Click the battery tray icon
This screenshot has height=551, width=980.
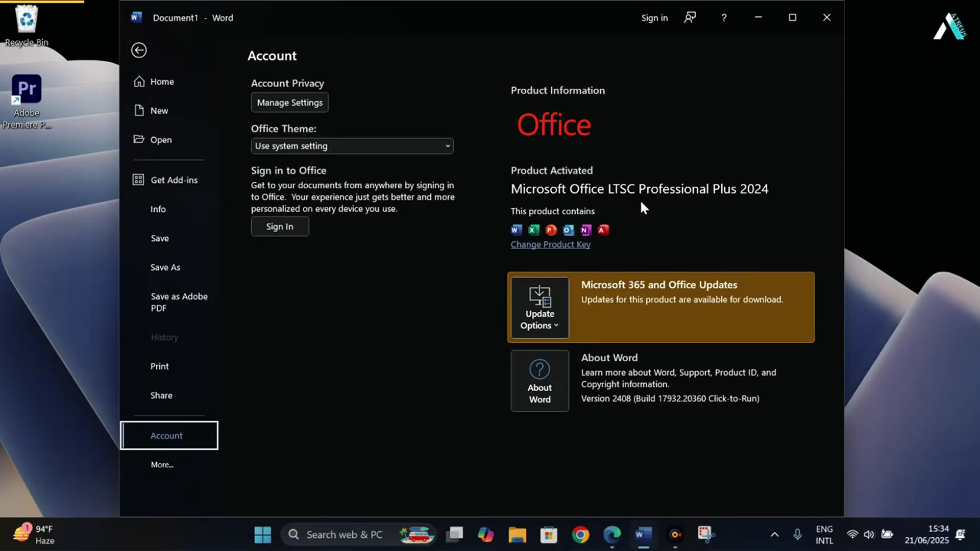887,535
